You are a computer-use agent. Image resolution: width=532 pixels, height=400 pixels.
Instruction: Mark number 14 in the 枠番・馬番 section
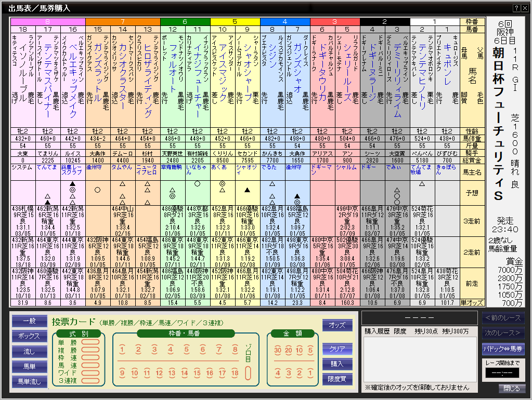[x=184, y=373]
